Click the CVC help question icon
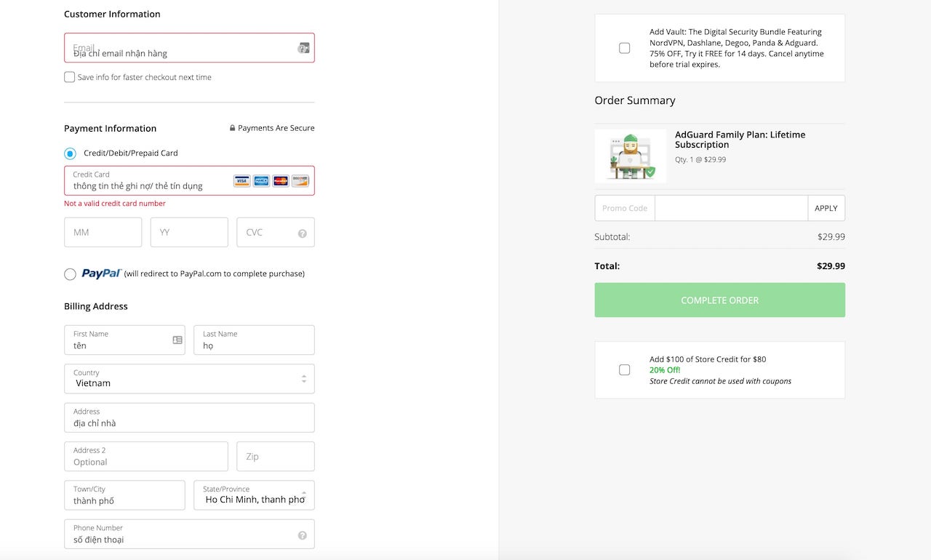This screenshot has width=931, height=560. click(302, 233)
